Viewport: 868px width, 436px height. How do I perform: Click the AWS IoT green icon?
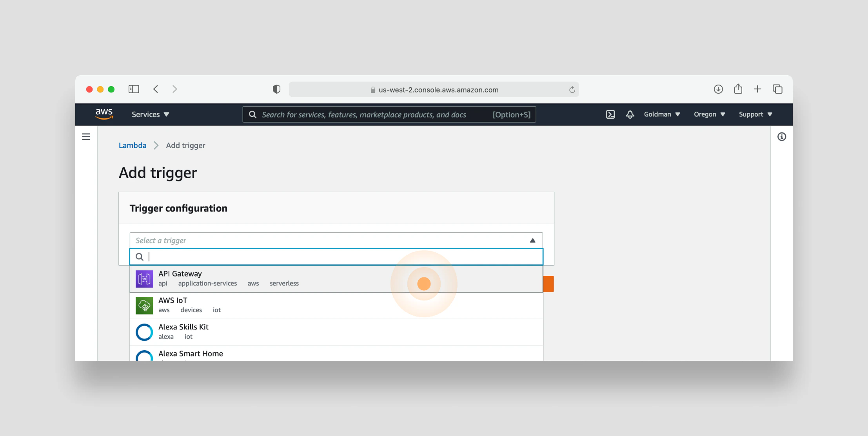(x=144, y=306)
